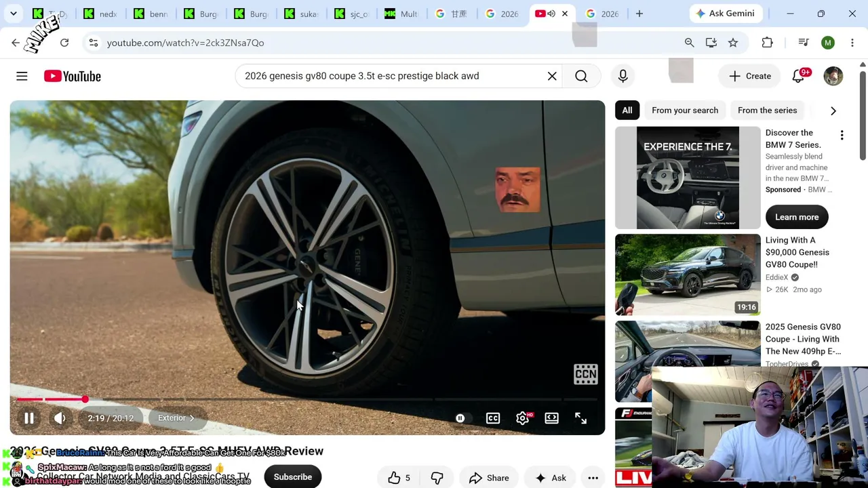Viewport: 868px width, 488px height.
Task: Mute the tab using its audio icon
Action: (551, 14)
